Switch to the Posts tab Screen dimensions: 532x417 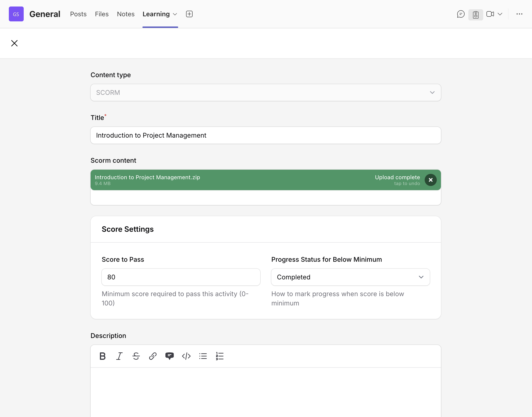(x=78, y=14)
